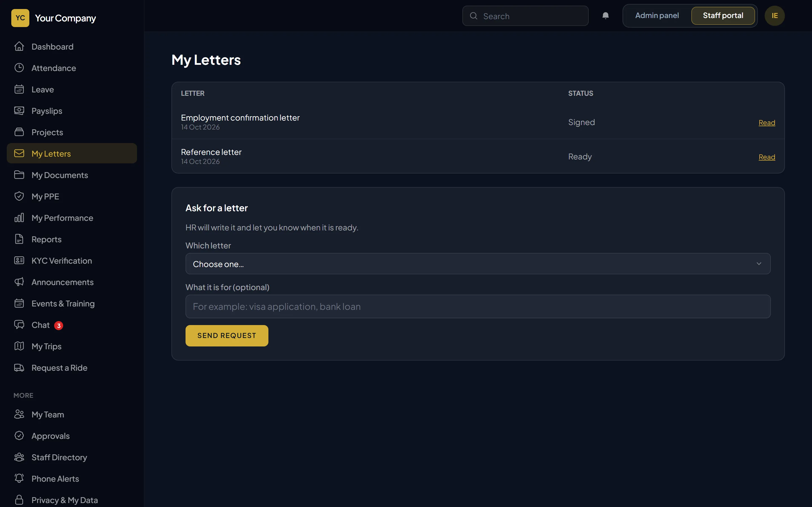The width and height of the screenshot is (812, 507).
Task: Open Attendance via its clock icon
Action: click(x=19, y=68)
